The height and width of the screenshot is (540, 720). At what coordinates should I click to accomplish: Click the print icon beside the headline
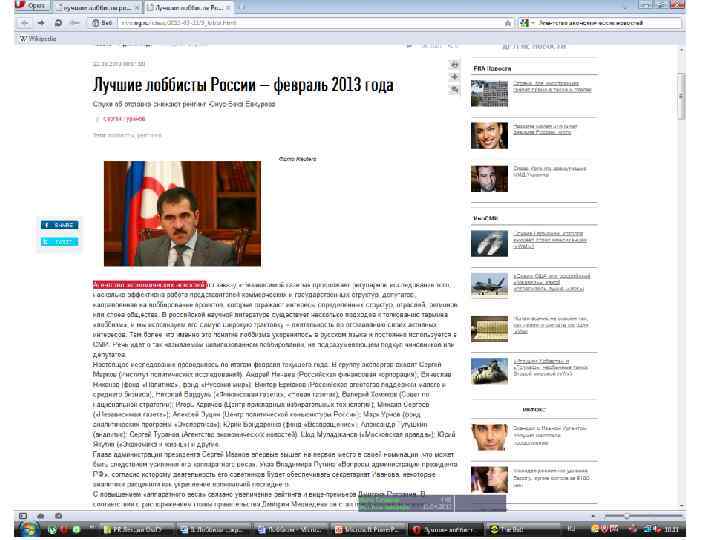(455, 65)
